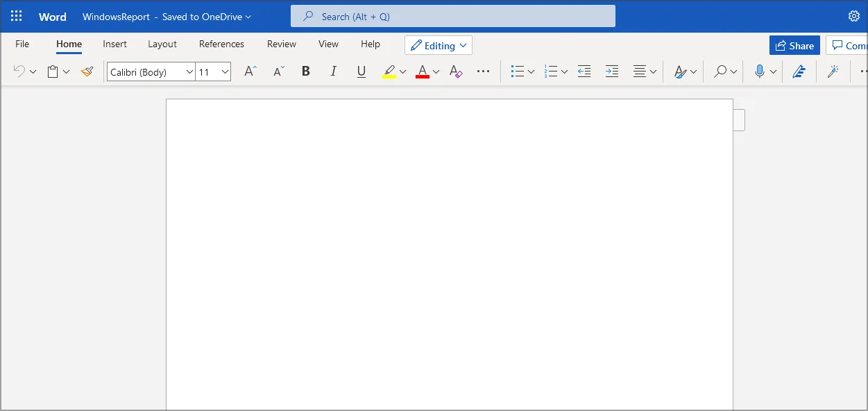Click the Decrease Indent icon
868x411 pixels.
[x=584, y=72]
